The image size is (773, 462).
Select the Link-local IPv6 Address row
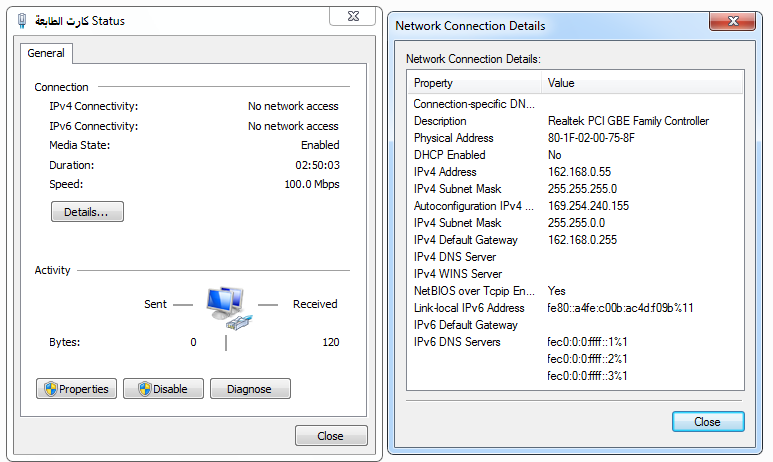575,308
